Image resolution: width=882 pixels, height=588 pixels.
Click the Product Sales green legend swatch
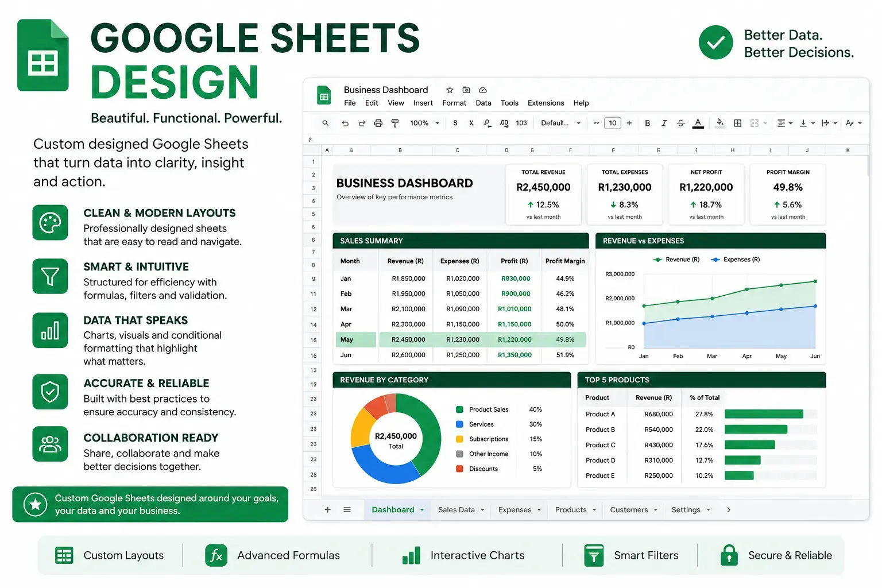[459, 409]
